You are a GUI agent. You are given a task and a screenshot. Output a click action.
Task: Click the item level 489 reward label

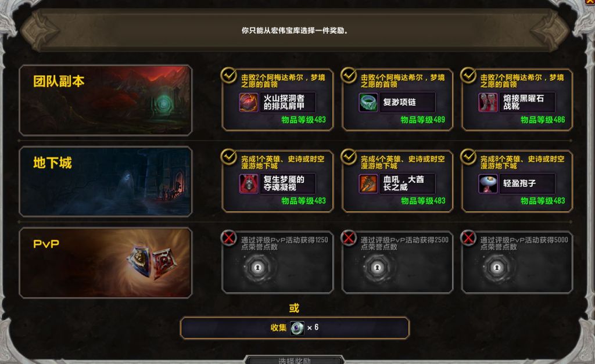[x=423, y=120]
